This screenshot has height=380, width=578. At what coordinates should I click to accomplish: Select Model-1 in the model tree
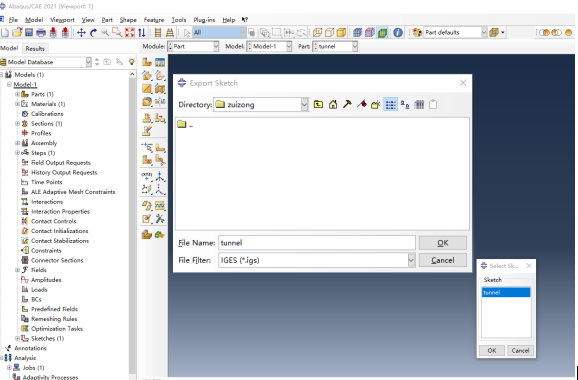pos(25,85)
